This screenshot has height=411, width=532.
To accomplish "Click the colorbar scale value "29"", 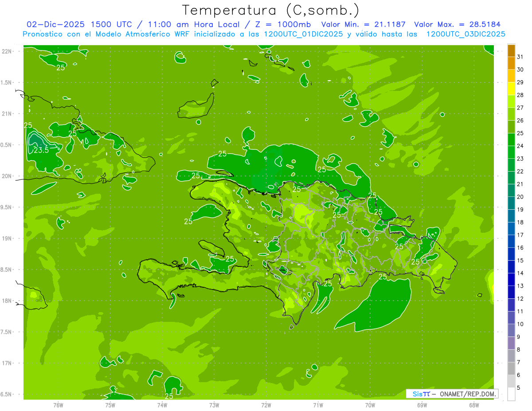I will coord(520,82).
